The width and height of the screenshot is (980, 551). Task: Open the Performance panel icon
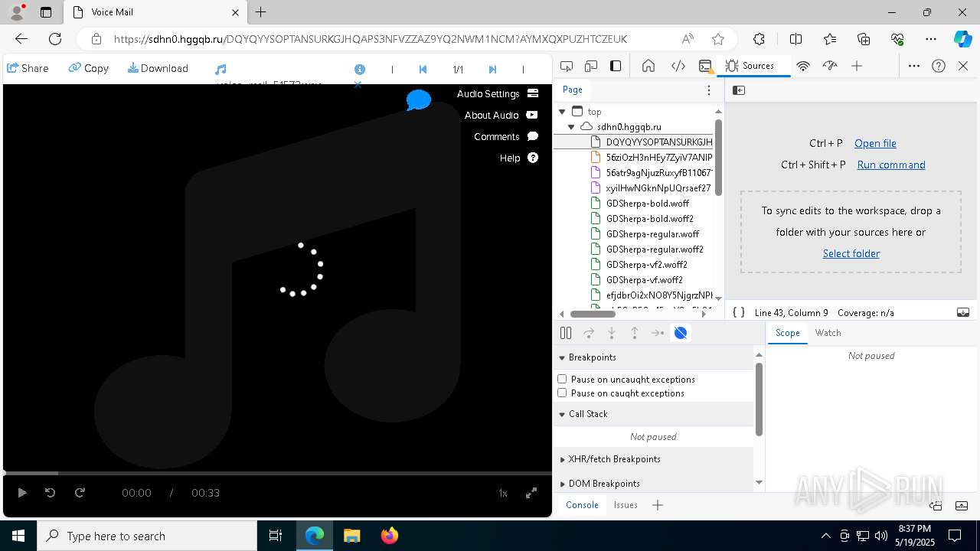click(830, 66)
